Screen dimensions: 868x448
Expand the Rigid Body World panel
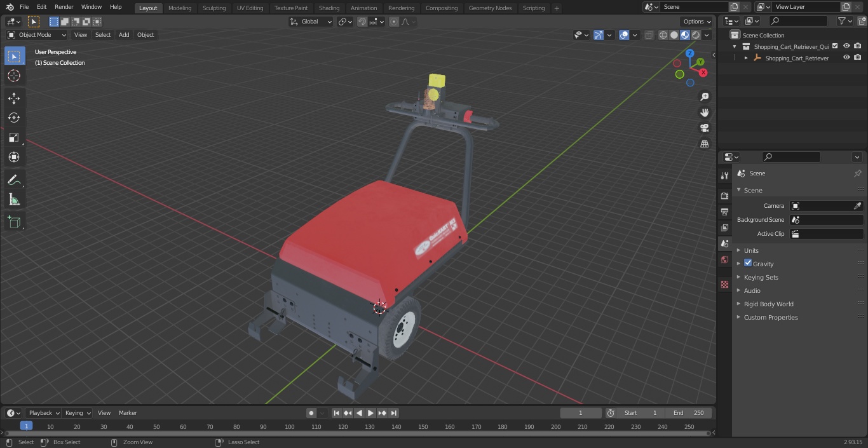[x=768, y=304]
